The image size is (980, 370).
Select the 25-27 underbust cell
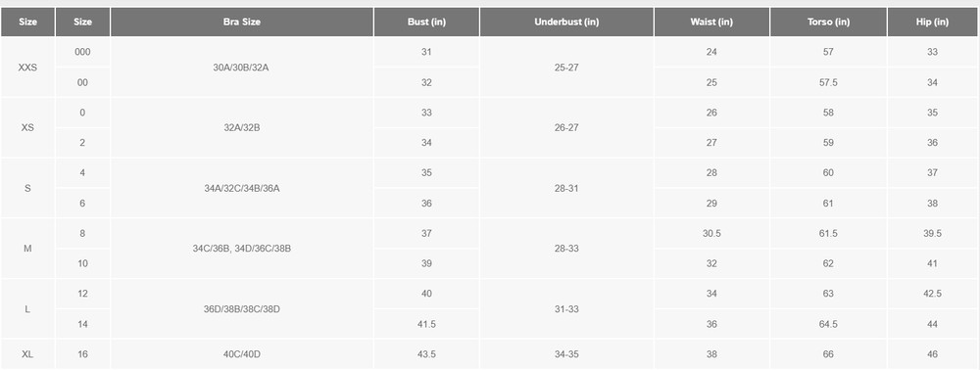point(566,67)
